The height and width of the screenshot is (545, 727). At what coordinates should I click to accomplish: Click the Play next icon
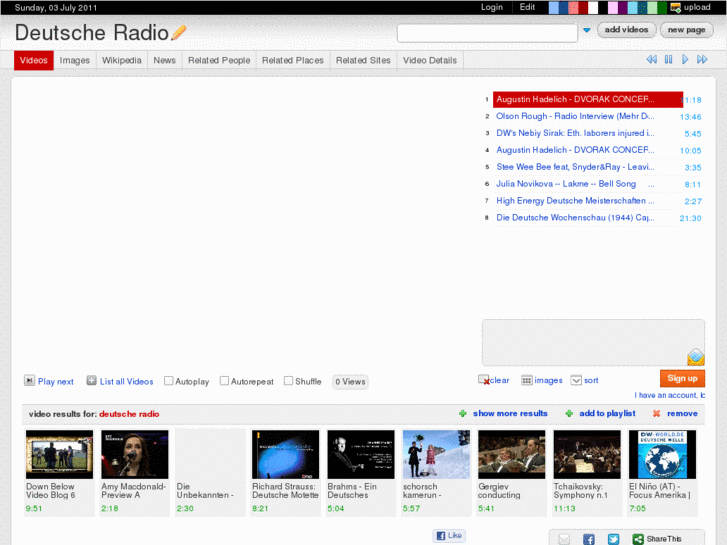point(30,381)
